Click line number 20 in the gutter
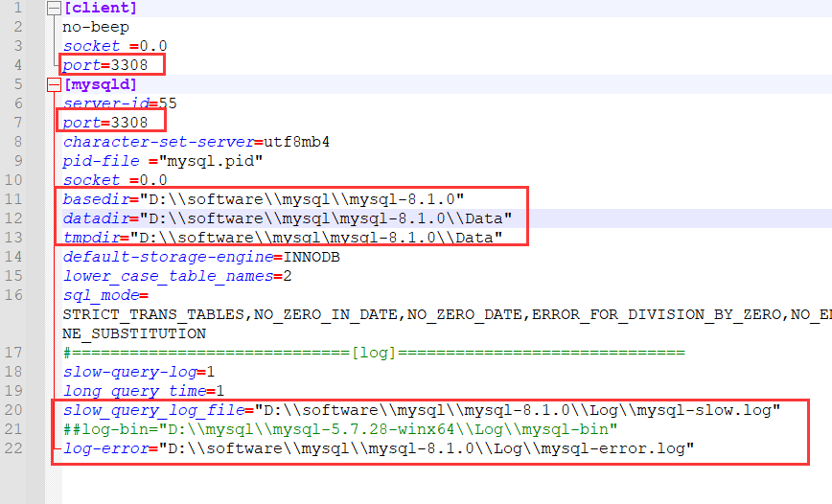The height and width of the screenshot is (504, 832). [13, 410]
